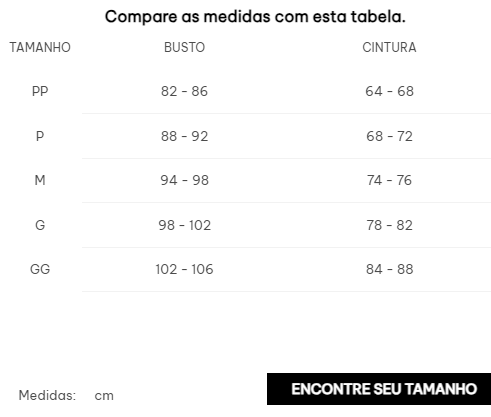491x417 pixels.
Task: Select the M size row label
Action: click(x=40, y=180)
